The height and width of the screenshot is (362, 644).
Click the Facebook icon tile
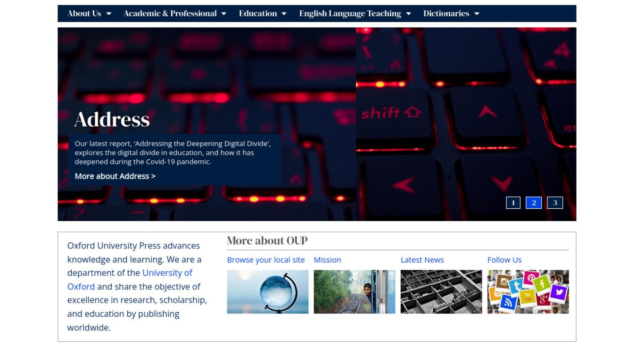point(542,284)
